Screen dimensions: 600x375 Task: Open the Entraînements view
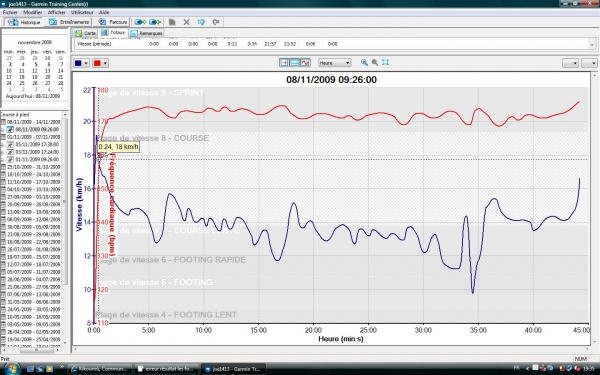69,22
